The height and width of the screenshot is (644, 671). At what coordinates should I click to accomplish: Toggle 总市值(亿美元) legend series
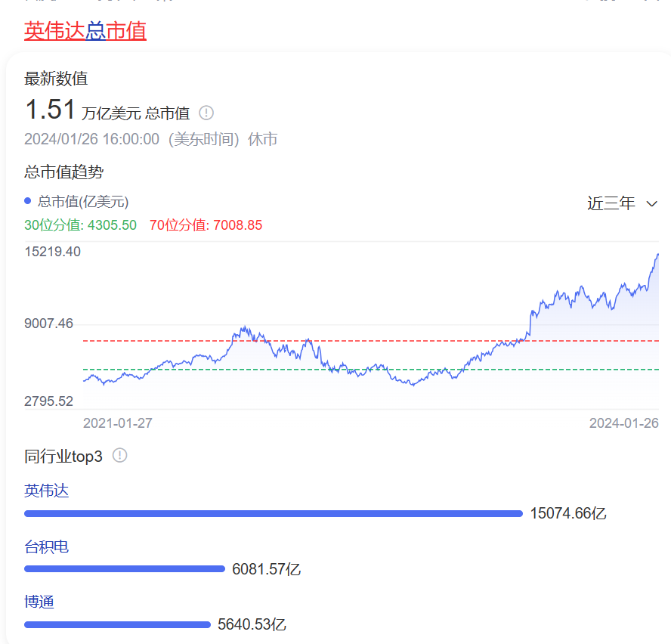76,201
